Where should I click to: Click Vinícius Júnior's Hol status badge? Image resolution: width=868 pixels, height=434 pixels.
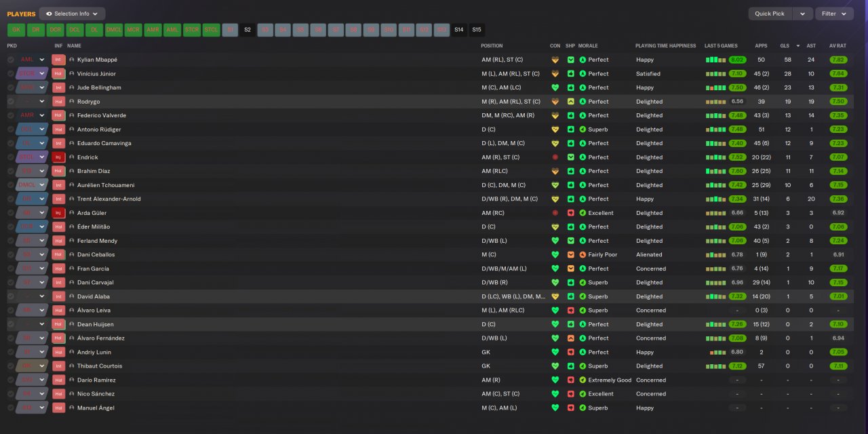pyautogui.click(x=58, y=74)
